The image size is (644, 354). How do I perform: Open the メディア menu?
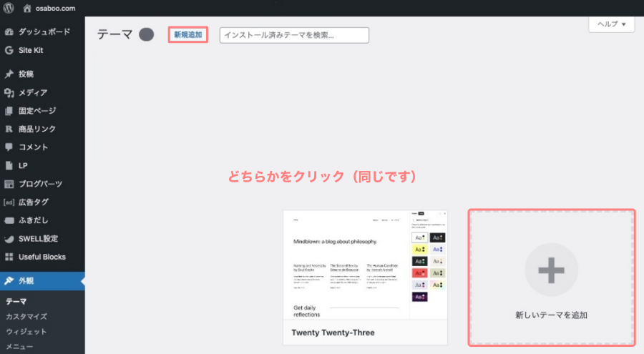click(33, 93)
